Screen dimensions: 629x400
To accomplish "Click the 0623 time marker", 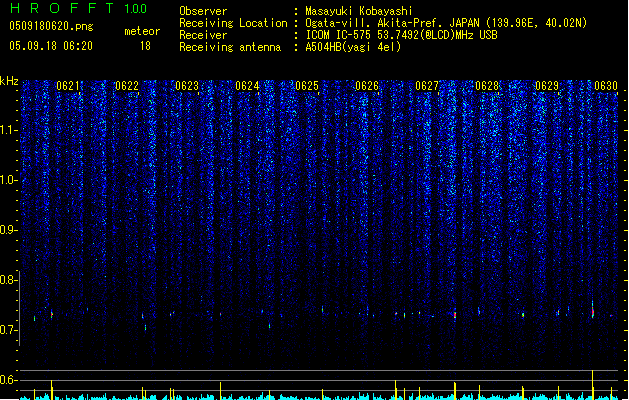I will click(187, 86).
